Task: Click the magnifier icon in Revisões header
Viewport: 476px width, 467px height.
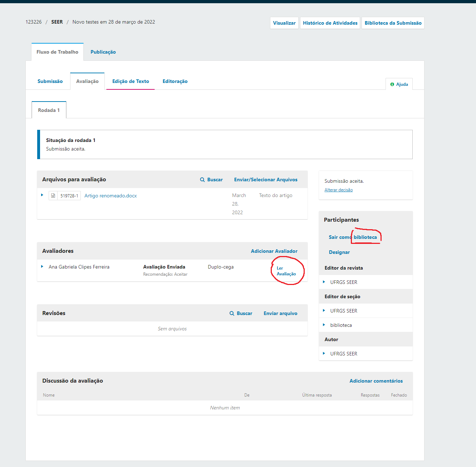Action: point(232,314)
